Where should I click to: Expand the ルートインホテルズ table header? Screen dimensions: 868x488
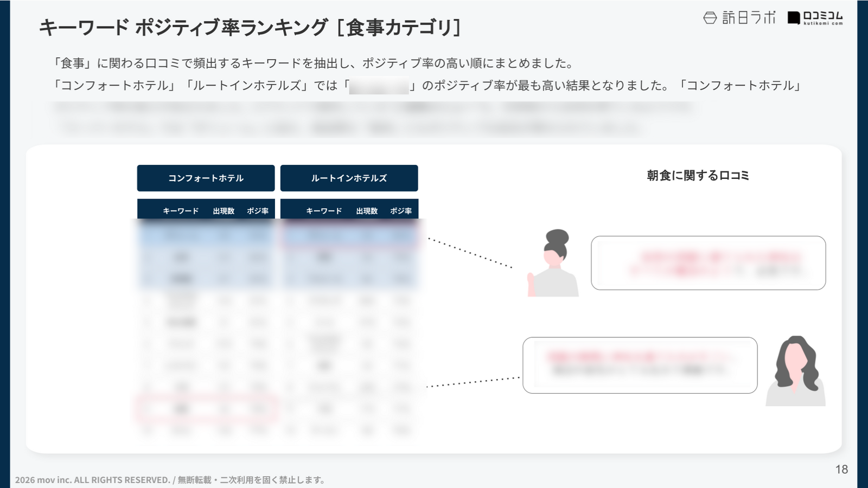(349, 211)
